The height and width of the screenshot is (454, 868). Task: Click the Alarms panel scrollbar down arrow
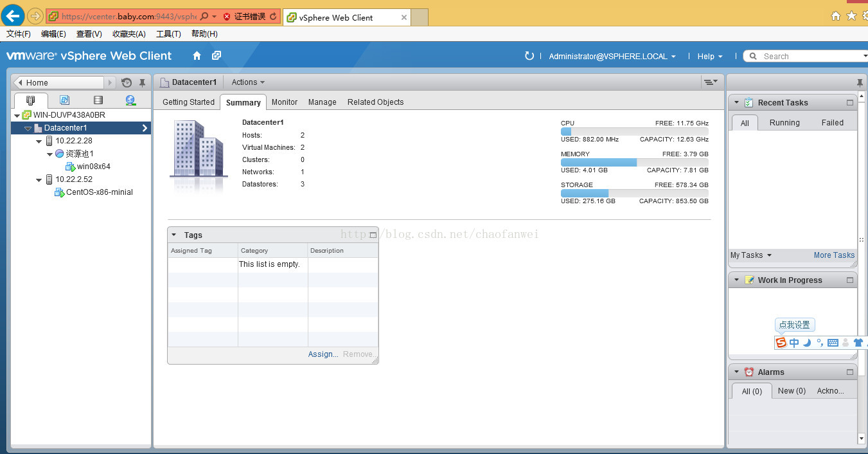tap(862, 439)
